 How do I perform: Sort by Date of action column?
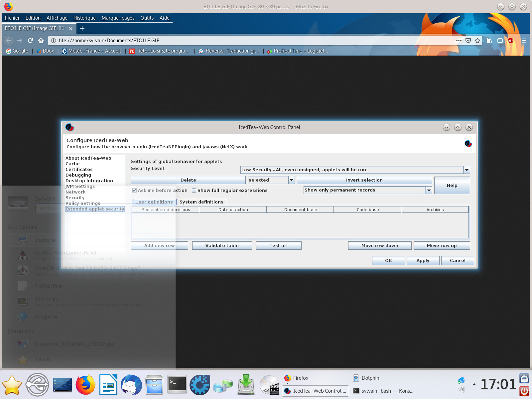point(233,210)
